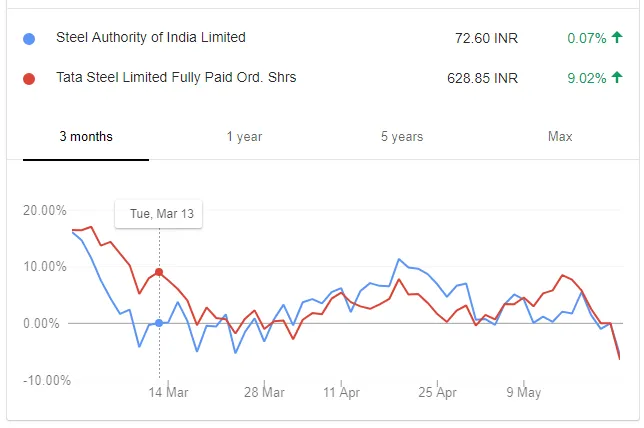Click the 11 Apr date label
Screen dimensions: 644x428
(x=342, y=393)
